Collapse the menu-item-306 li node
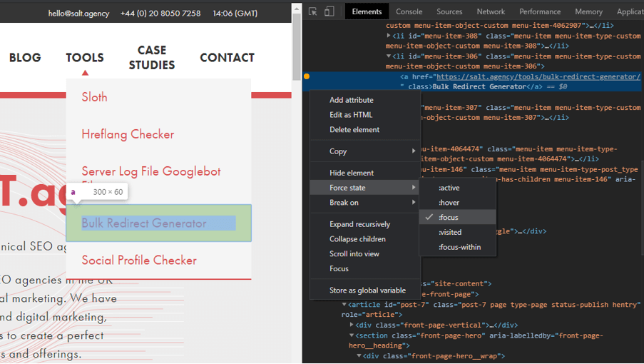Screen dimensions: 644x364 pos(389,56)
